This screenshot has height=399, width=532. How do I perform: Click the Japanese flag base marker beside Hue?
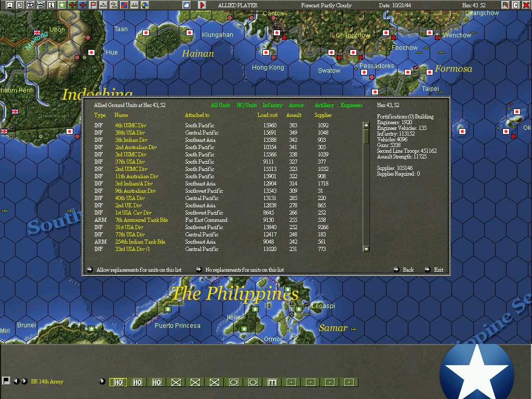click(91, 52)
